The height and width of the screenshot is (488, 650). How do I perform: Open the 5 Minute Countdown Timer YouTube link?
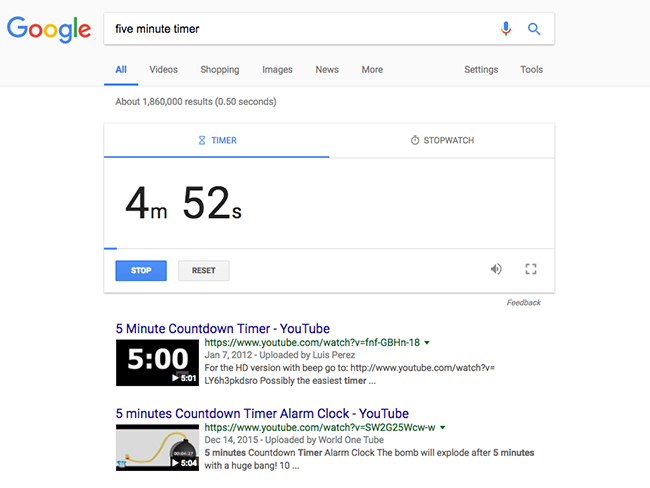click(x=222, y=328)
